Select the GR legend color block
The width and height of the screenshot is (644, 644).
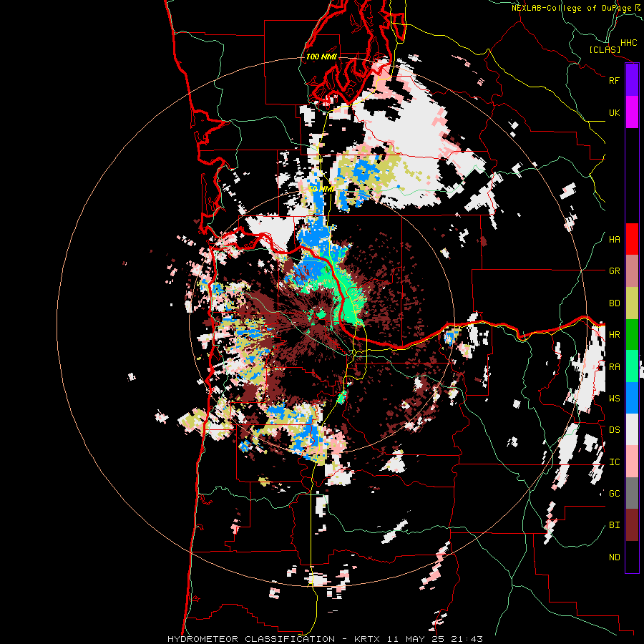(x=632, y=271)
